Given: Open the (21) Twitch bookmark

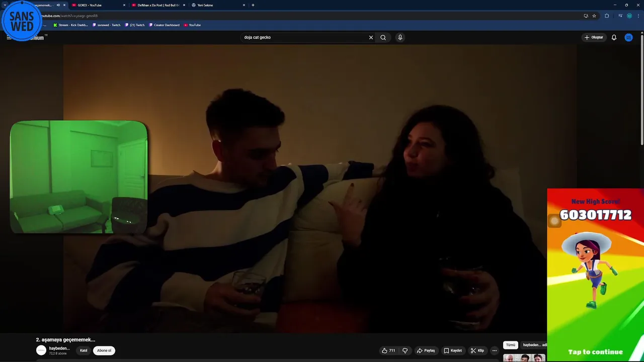Looking at the screenshot, I should point(134,25).
